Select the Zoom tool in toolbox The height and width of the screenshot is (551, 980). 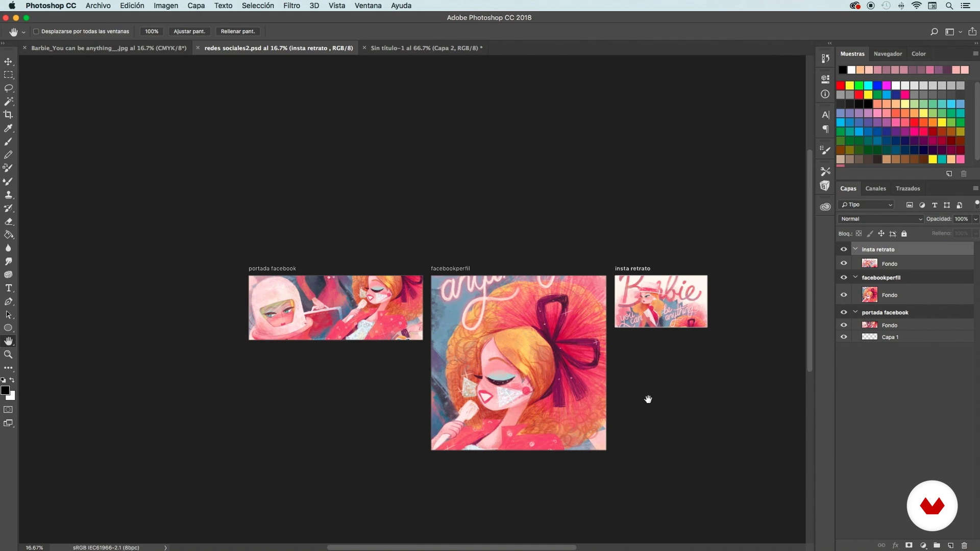(9, 355)
